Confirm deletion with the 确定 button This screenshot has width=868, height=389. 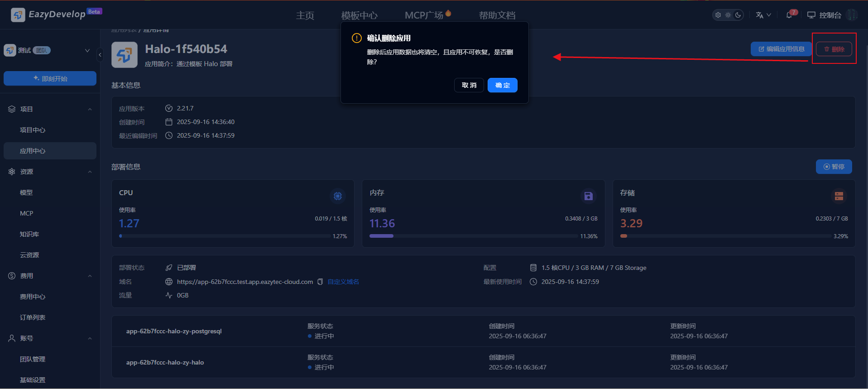502,85
